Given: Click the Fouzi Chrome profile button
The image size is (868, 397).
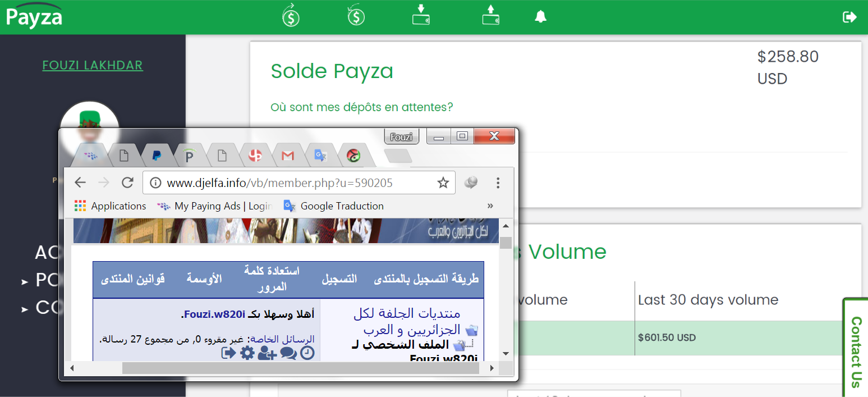Looking at the screenshot, I should [402, 136].
